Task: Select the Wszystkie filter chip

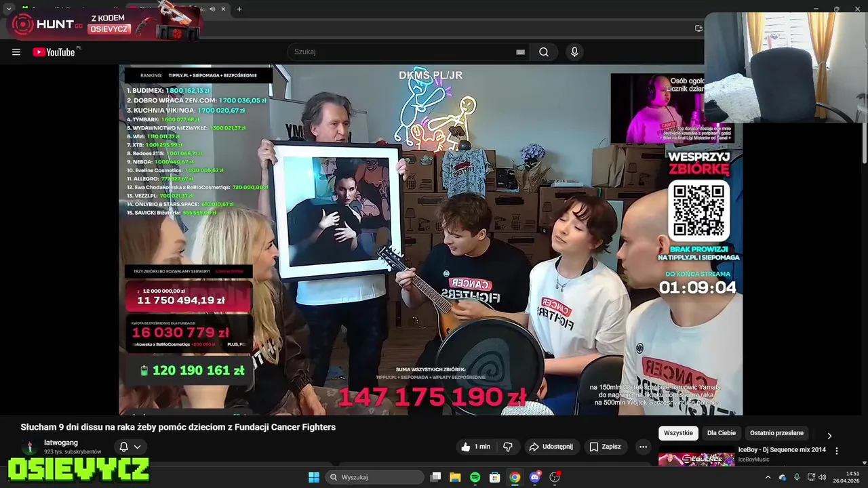Action: point(678,433)
